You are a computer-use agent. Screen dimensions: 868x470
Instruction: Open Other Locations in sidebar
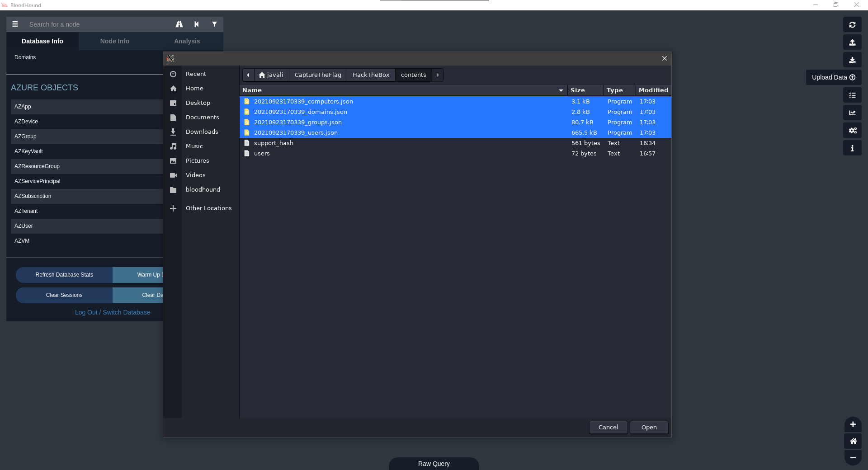201,208
